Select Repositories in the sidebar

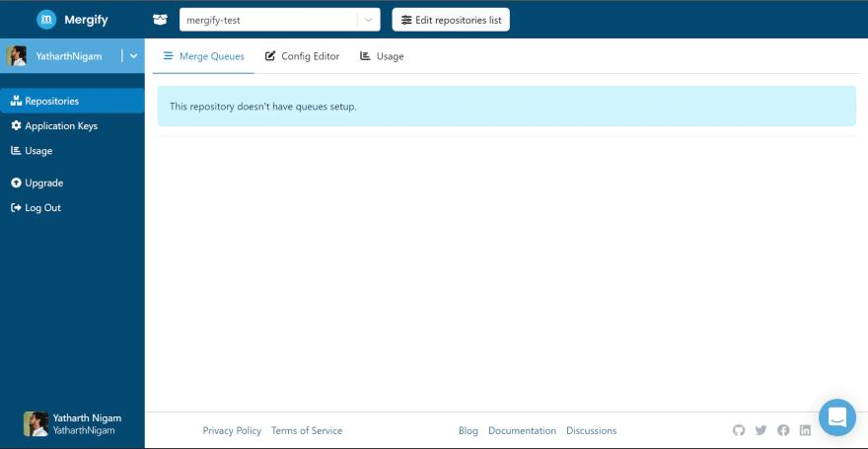72,101
